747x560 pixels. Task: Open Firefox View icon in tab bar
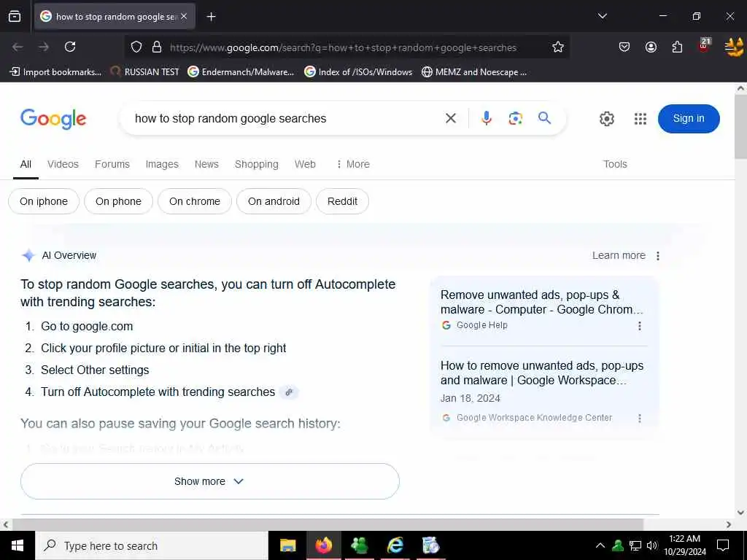(x=15, y=16)
